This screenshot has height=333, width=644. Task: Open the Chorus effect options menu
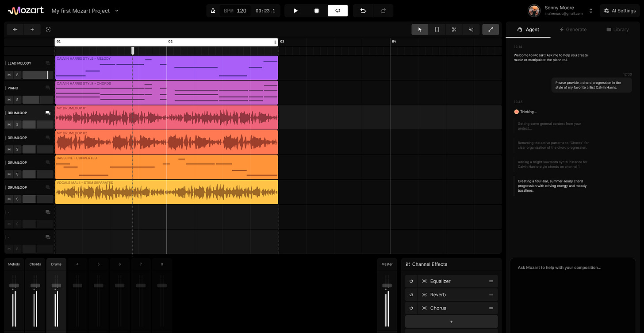click(491, 308)
